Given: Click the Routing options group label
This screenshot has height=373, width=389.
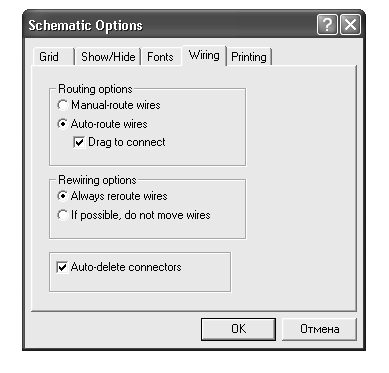Looking at the screenshot, I should [x=95, y=89].
